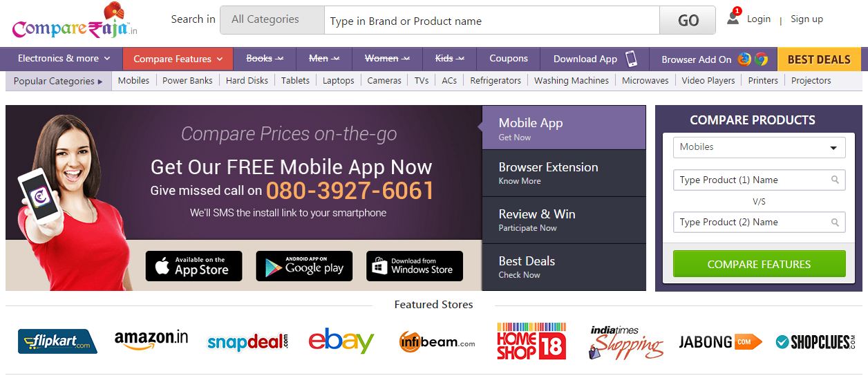Visit the eBay featured store logo
868x378 pixels.
tap(341, 341)
